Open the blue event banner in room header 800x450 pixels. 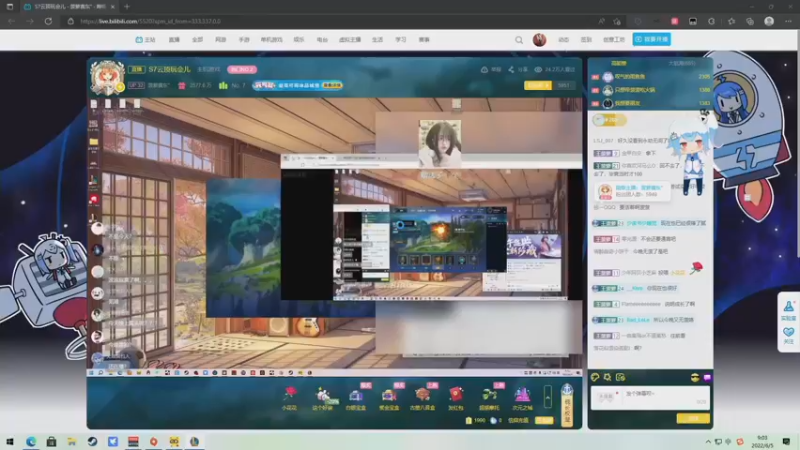coord(297,85)
